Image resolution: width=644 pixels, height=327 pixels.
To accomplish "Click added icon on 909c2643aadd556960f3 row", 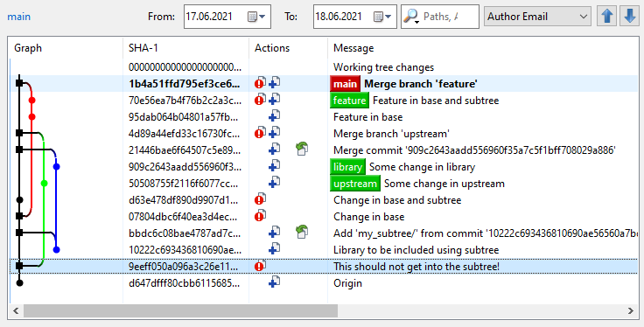I will (275, 166).
